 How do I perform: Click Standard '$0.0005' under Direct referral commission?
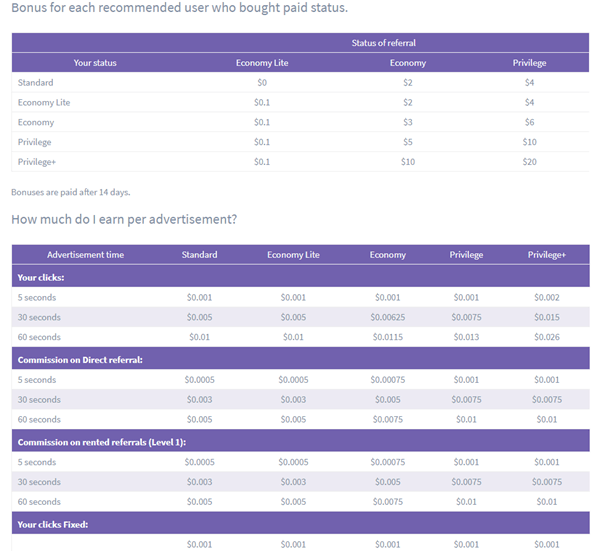click(x=199, y=380)
